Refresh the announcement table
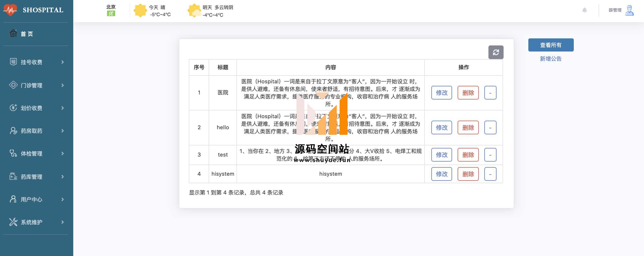This screenshot has height=256, width=644. 496,52
